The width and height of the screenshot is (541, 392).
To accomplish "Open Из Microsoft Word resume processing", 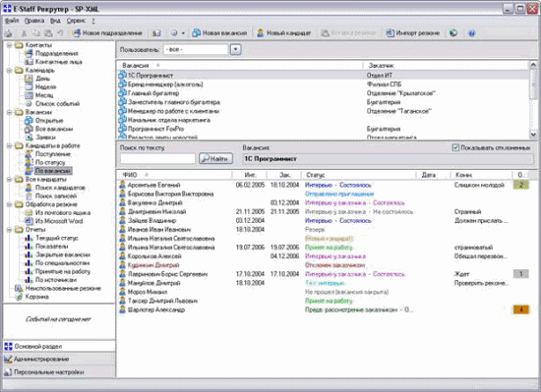I will pos(59,221).
